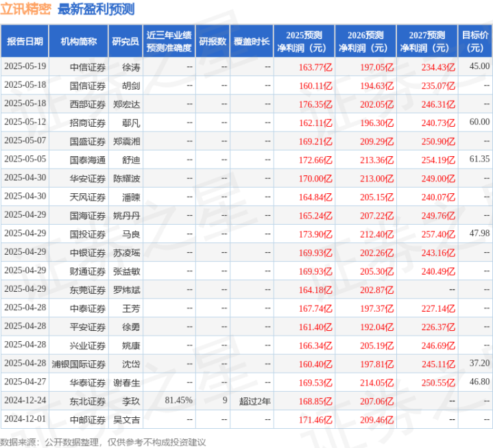This screenshot has height=448, width=493.
Task: Click the 176.35亿 profit value
Action: coord(315,104)
